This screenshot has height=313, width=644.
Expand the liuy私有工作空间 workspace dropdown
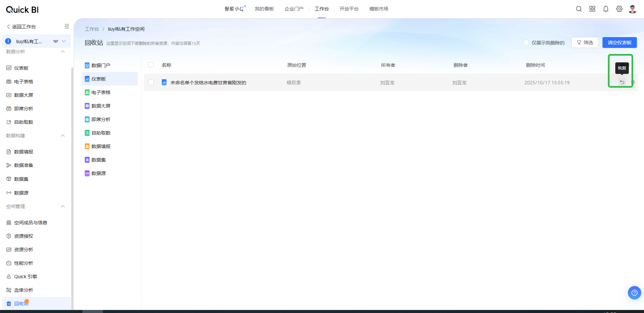[x=64, y=41]
